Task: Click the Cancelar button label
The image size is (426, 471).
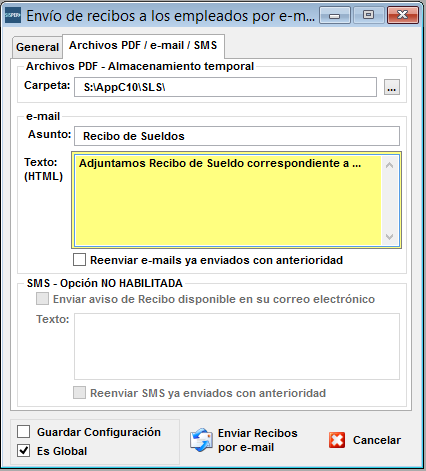Action: [x=377, y=440]
